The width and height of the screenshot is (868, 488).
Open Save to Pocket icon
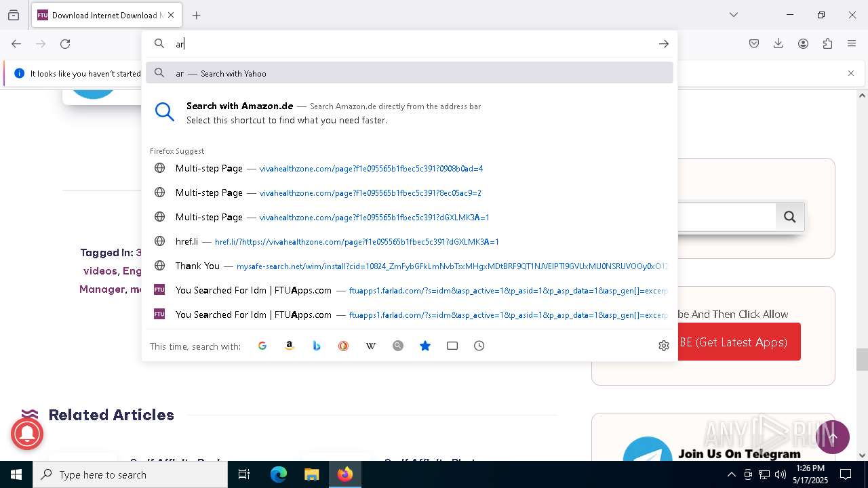click(754, 43)
